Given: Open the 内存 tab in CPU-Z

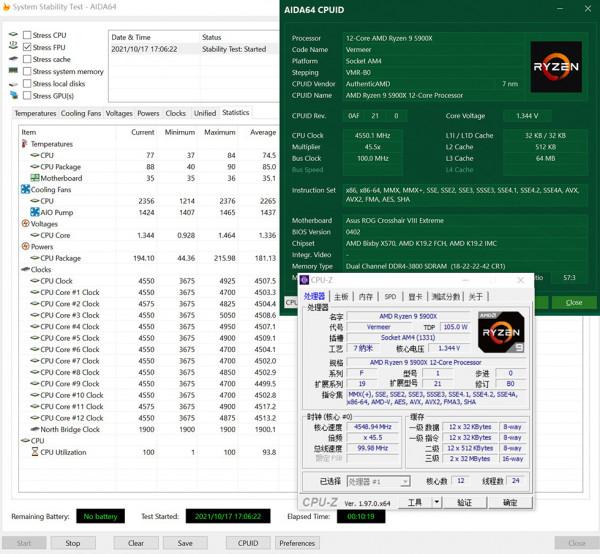Looking at the screenshot, I should click(365, 297).
